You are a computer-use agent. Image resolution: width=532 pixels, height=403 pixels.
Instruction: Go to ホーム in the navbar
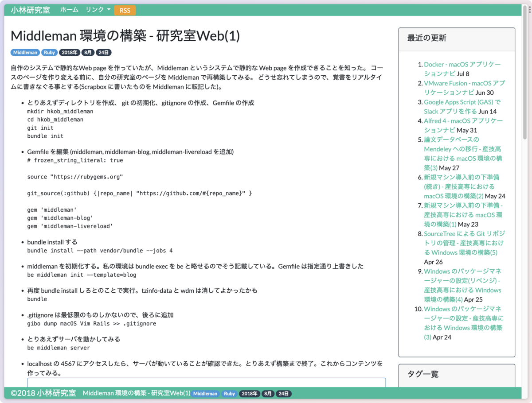click(69, 10)
